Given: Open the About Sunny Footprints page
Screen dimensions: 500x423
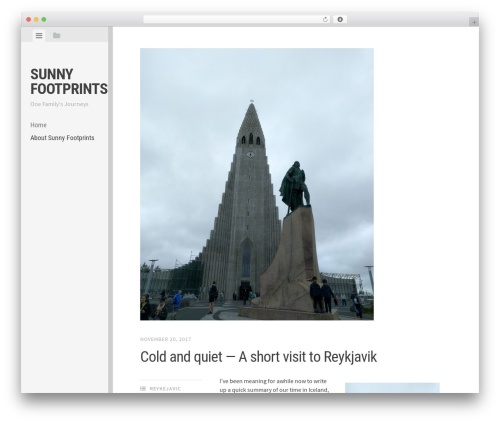Looking at the screenshot, I should pyautogui.click(x=62, y=138).
